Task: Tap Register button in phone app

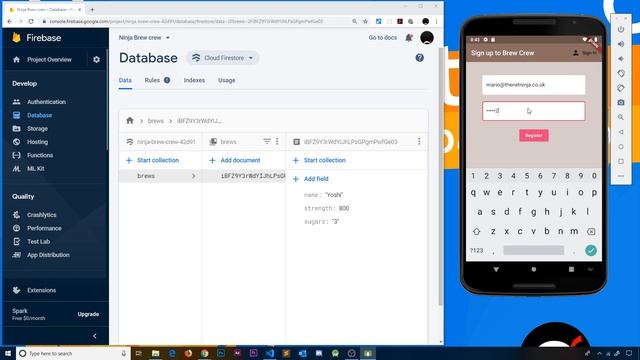Action: point(533,136)
